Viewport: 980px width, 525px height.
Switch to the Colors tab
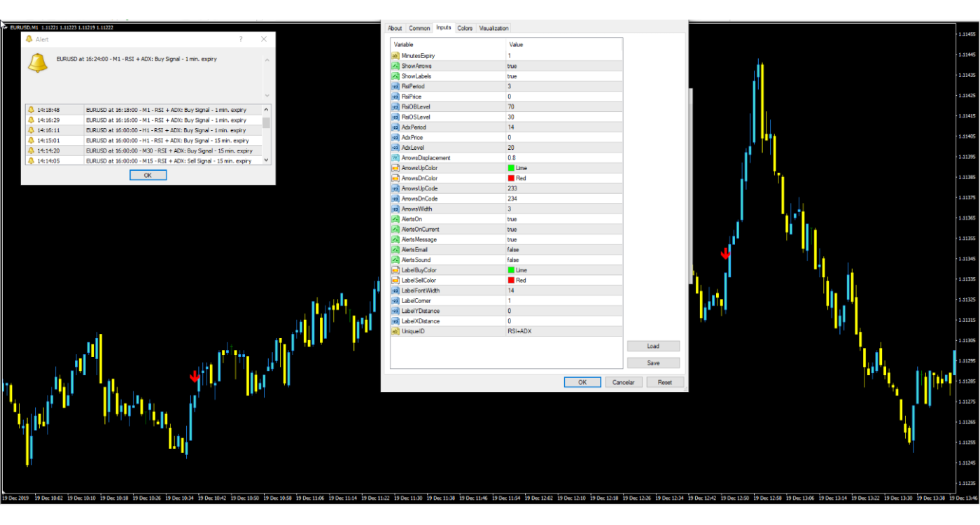click(465, 28)
